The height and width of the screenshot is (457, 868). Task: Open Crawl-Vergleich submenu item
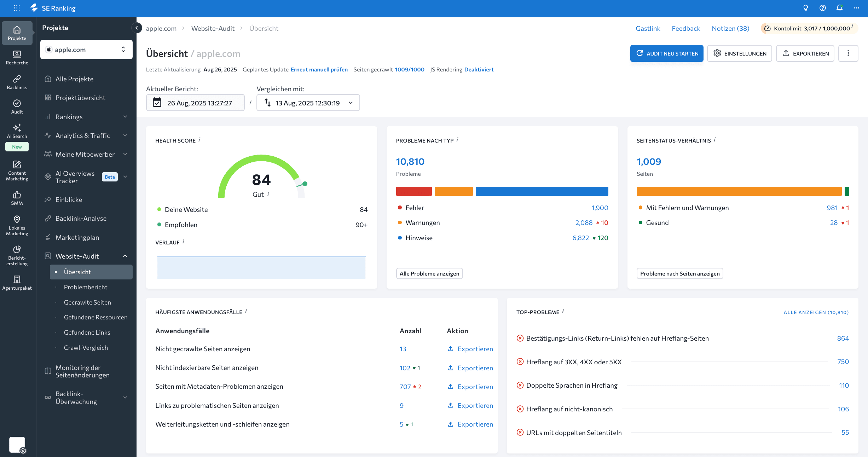click(x=86, y=348)
